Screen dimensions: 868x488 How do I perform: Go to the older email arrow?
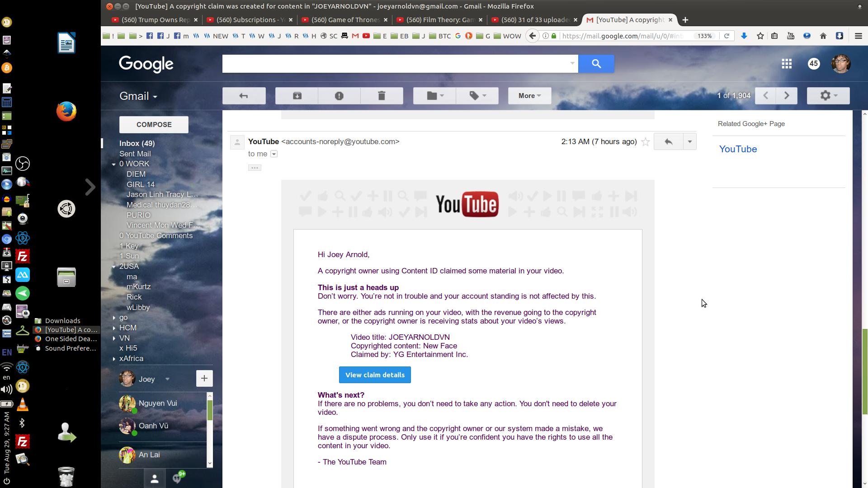[787, 96]
